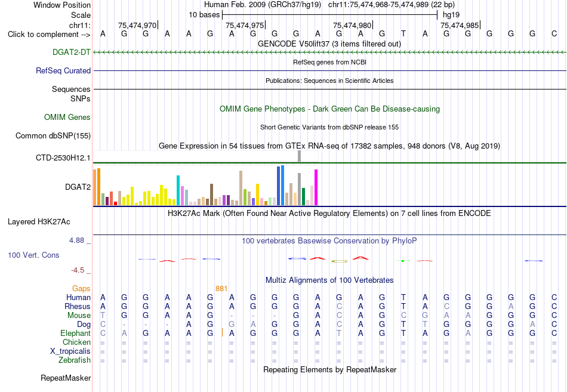Click 'Click to complement -->' label
Viewport: 567px width, 392px height.
[49, 35]
